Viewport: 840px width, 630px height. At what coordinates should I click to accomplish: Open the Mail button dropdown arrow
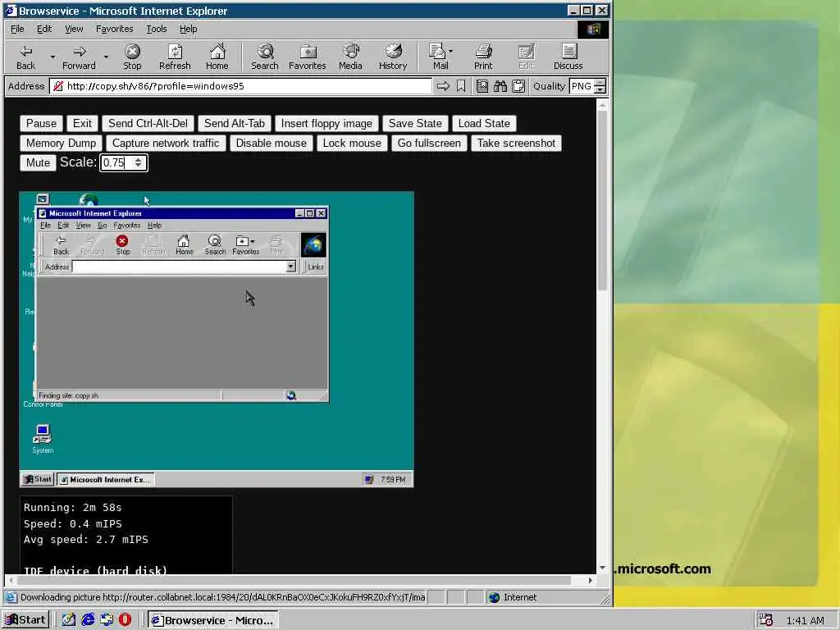[450, 52]
